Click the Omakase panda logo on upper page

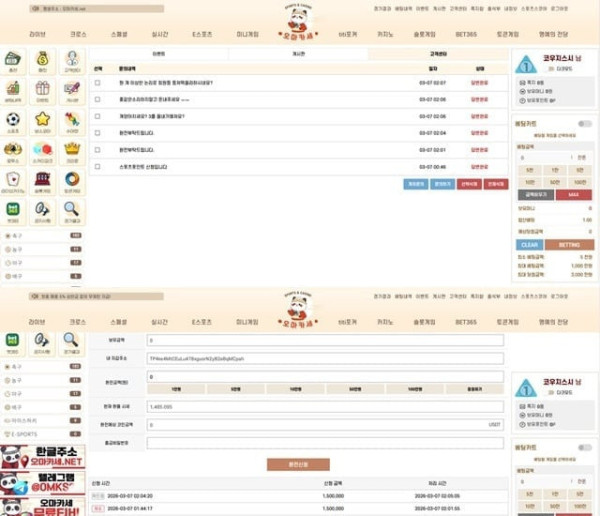298,22
